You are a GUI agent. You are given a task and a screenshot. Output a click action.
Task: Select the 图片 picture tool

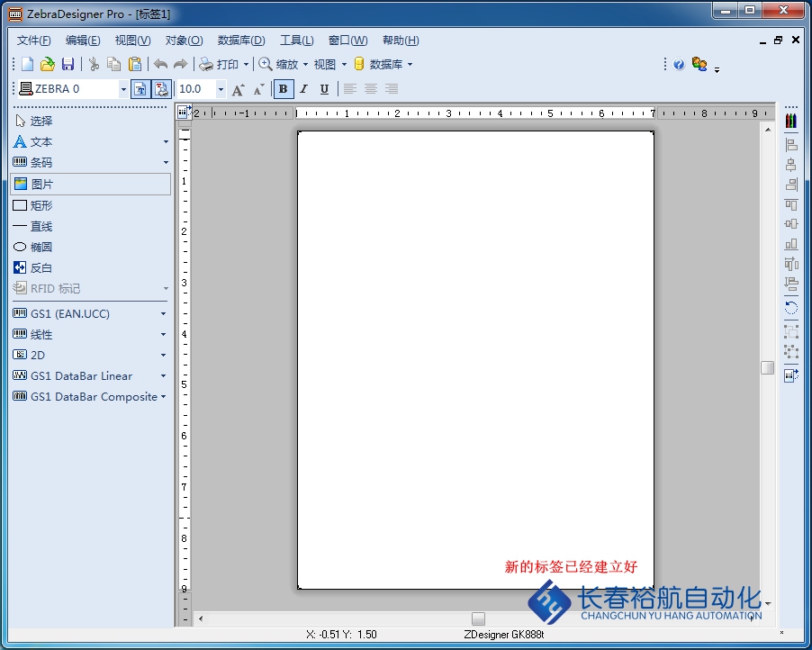[91, 185]
